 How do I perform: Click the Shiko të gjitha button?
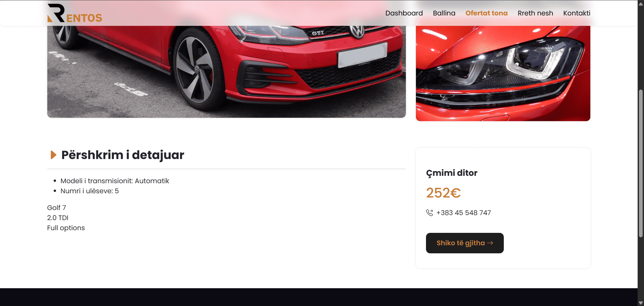tap(465, 243)
